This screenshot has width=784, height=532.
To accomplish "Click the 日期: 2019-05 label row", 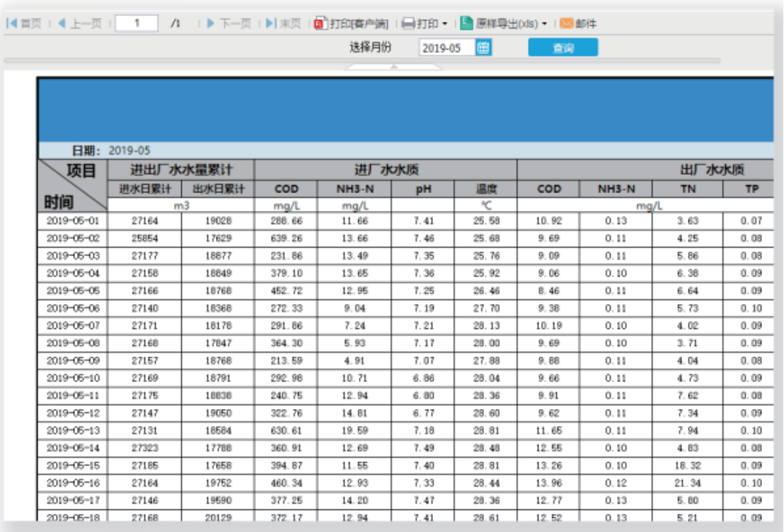I will tap(406, 151).
